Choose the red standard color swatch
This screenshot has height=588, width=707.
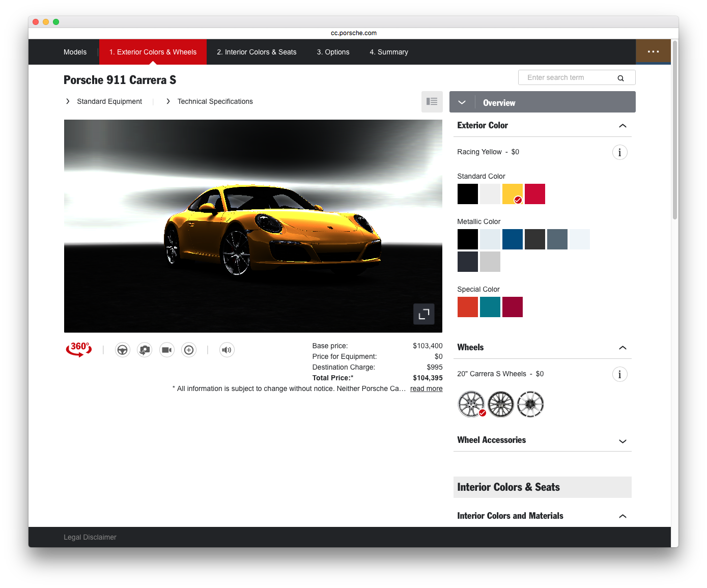coord(535,194)
